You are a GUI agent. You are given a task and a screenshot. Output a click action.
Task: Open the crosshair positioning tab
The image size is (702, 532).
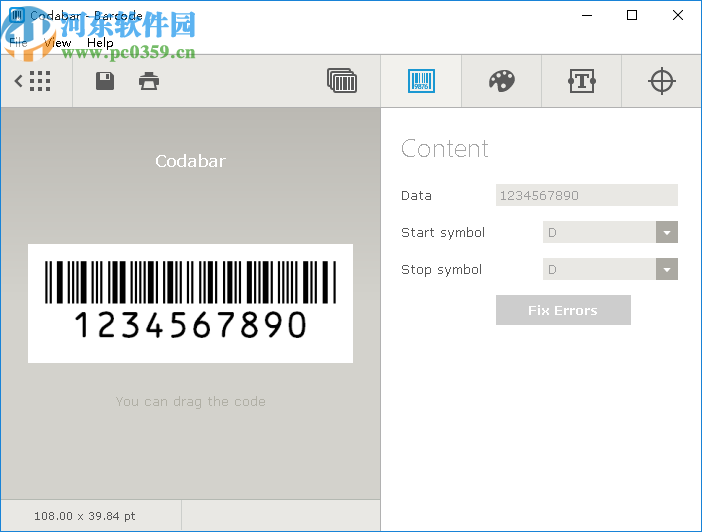[x=662, y=81]
